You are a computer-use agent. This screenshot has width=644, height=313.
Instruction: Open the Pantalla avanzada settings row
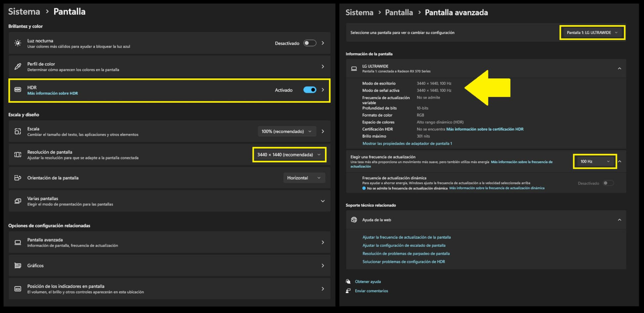click(169, 242)
